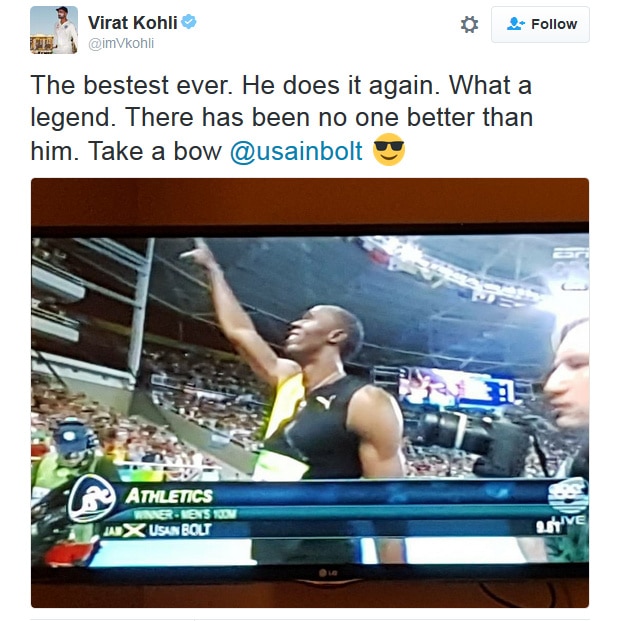Open the @imVkohli handle link
Image resolution: width=624 pixels, height=621 pixels.
point(121,43)
